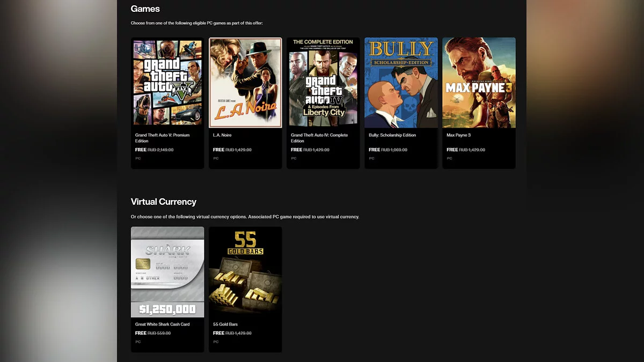Open Grand Theft Auto V: Premium Edition title
The width and height of the screenshot is (644, 362).
(162, 138)
